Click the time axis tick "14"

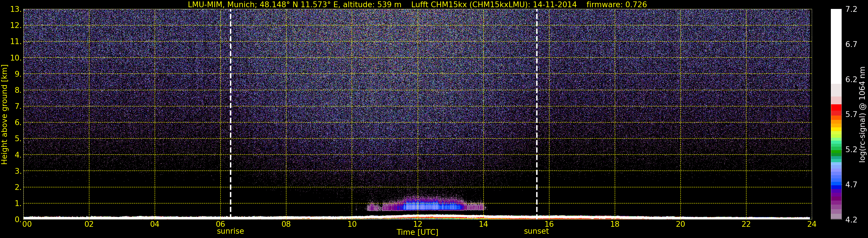coord(483,224)
